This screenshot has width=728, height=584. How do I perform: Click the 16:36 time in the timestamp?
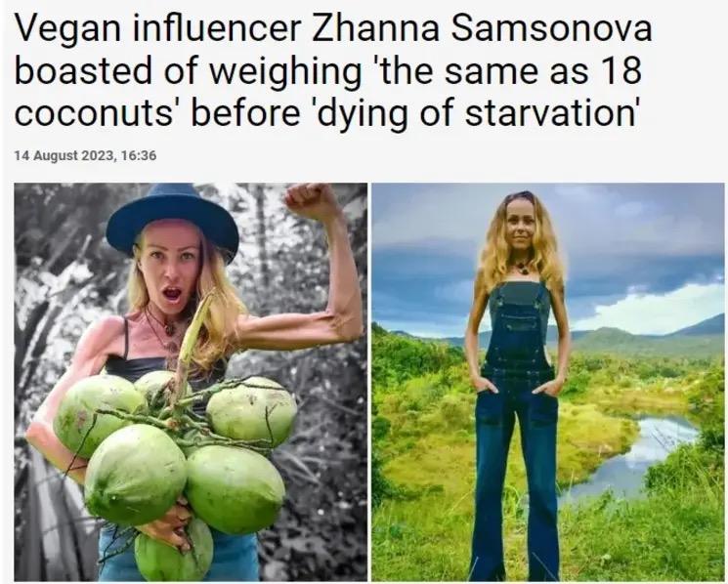click(139, 155)
